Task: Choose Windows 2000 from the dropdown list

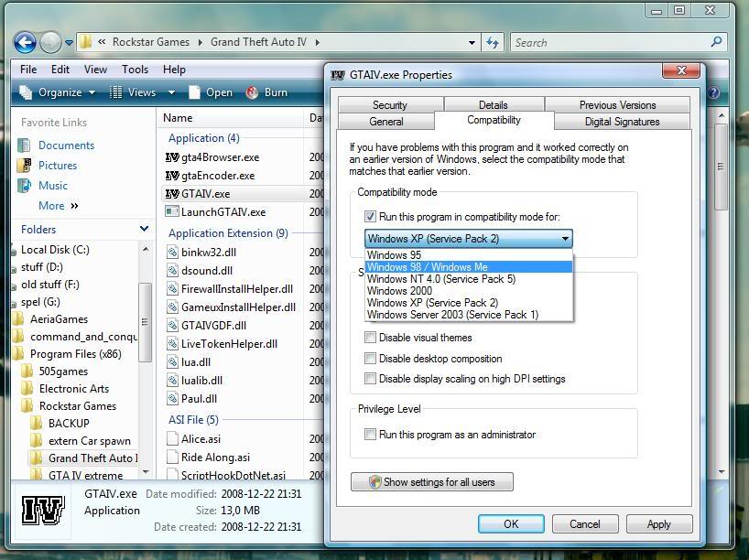Action: (x=399, y=291)
